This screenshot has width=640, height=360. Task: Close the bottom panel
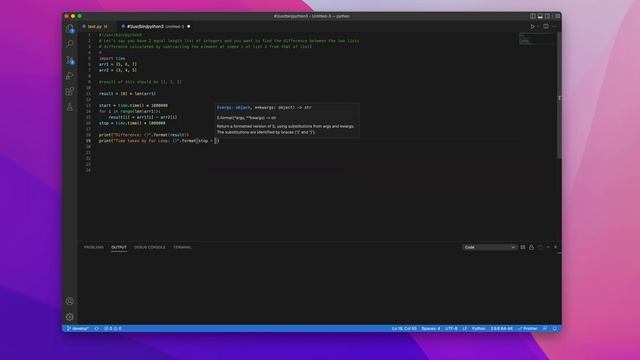[556, 247]
